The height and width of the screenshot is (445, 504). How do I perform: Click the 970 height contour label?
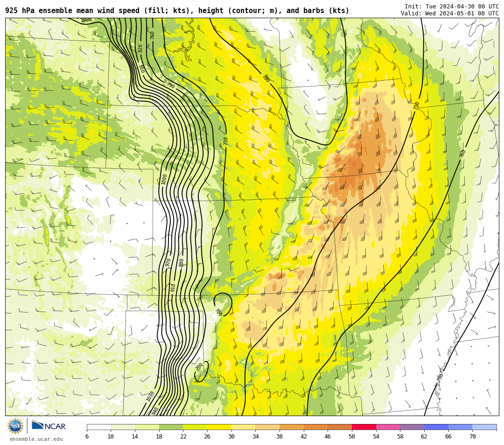[x=168, y=262]
